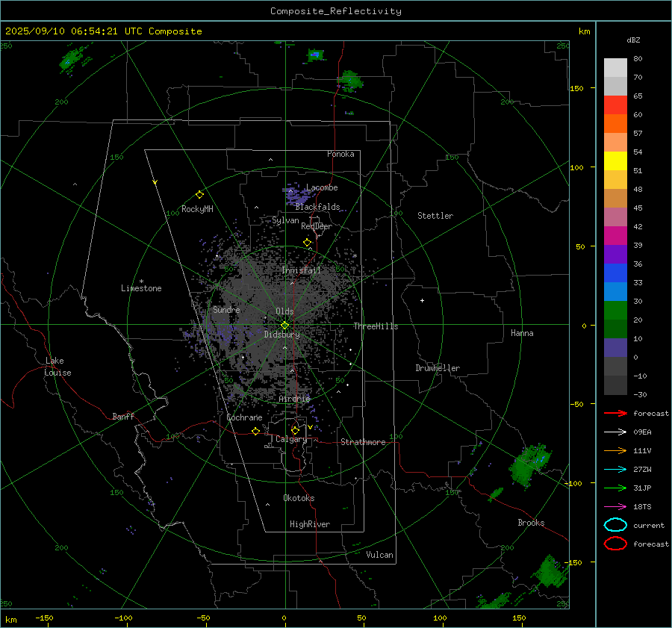Viewport: 672px width, 628px height.
Task: Pick the purple 36-39 dBZ swatch
Action: point(615,255)
